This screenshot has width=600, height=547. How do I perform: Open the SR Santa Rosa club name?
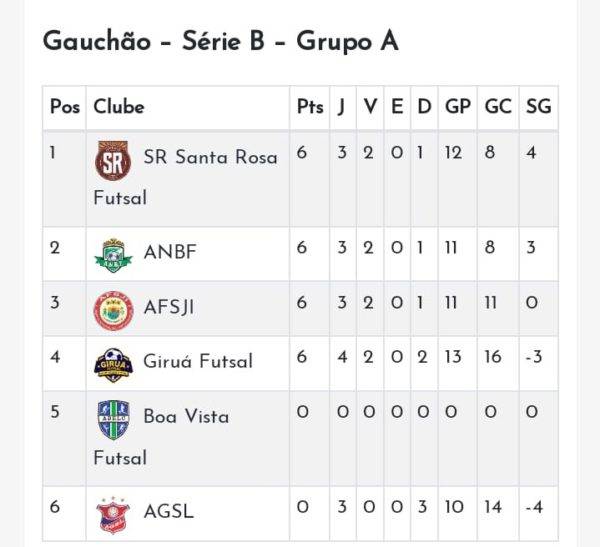coord(210,157)
